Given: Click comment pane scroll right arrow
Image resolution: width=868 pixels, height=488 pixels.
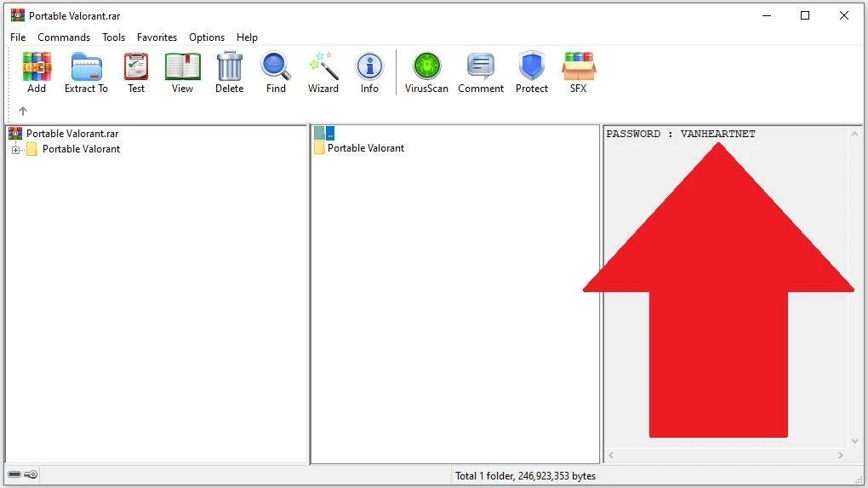Looking at the screenshot, I should pos(840,456).
